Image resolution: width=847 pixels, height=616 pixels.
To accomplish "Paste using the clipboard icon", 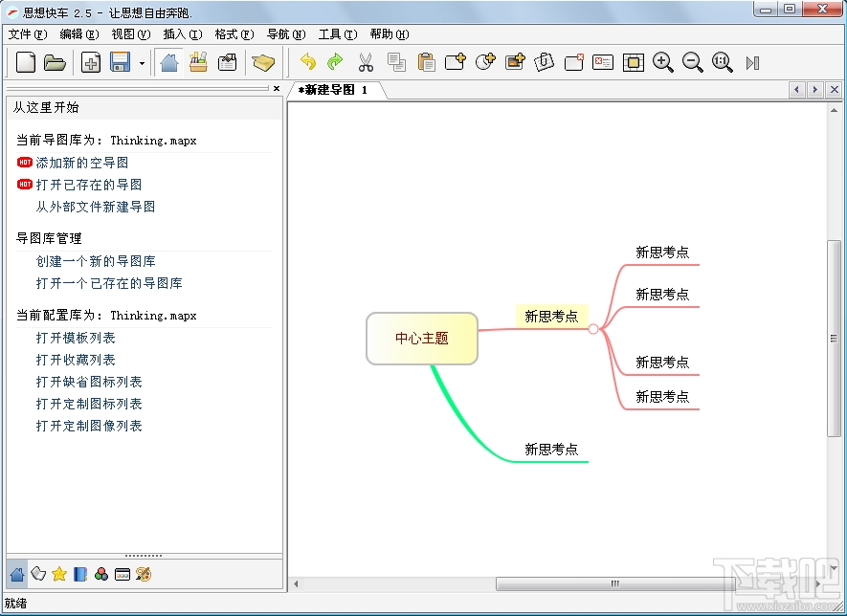I will [x=426, y=62].
